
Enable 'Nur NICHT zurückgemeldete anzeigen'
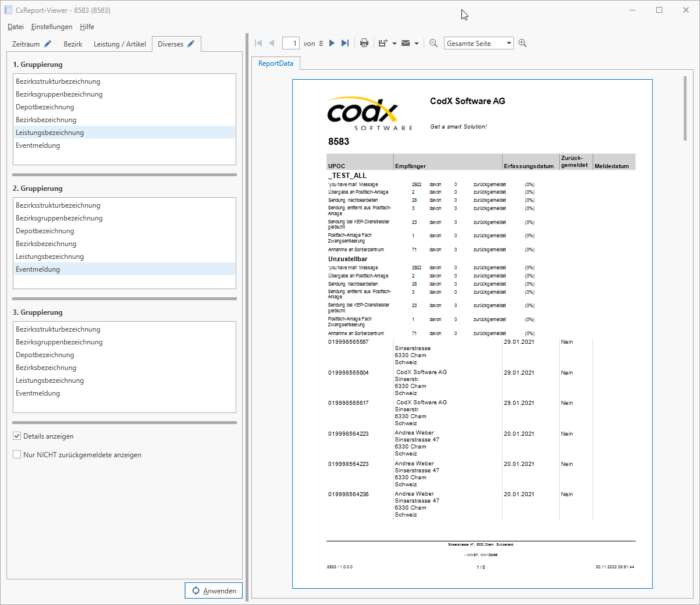click(17, 454)
